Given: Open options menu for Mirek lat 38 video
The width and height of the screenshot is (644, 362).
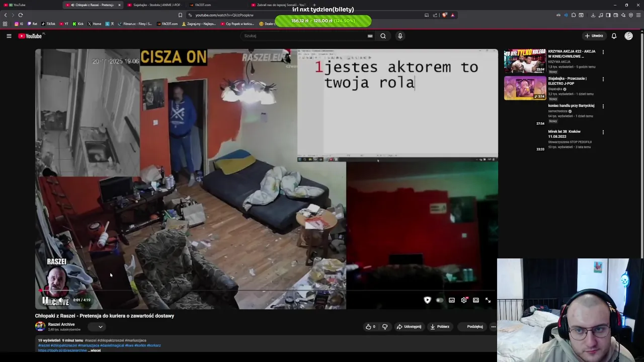Looking at the screenshot, I should (603, 132).
